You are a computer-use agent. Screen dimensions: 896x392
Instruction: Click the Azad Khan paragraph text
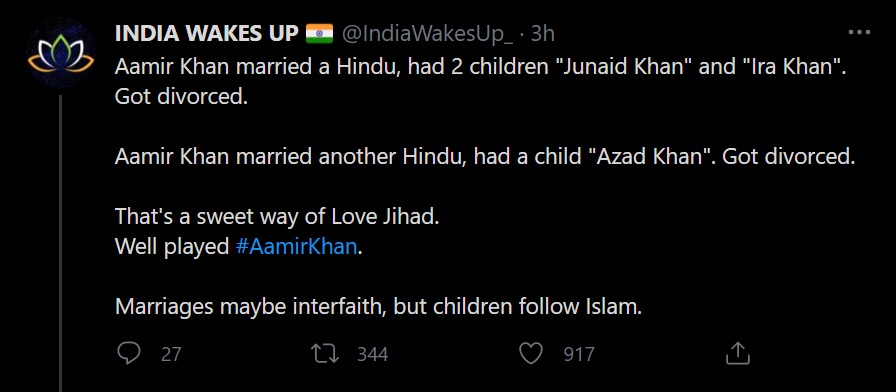pos(485,157)
